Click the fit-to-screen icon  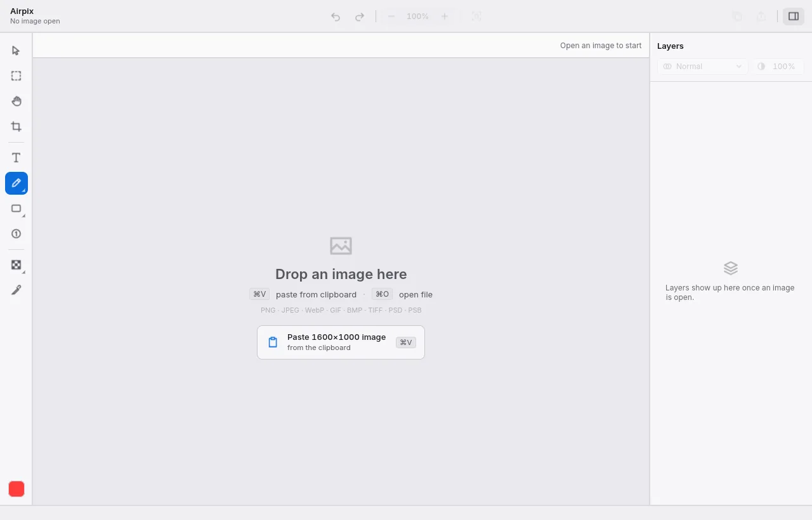coord(476,16)
